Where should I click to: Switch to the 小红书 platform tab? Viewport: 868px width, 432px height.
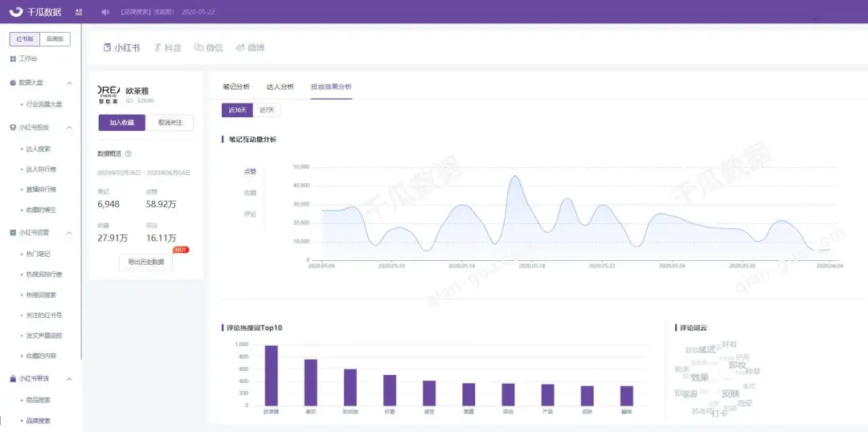coord(122,47)
